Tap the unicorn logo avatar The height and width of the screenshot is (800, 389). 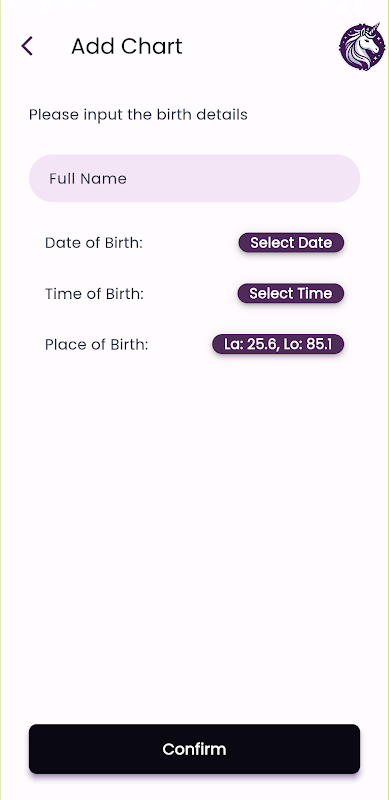[362, 46]
